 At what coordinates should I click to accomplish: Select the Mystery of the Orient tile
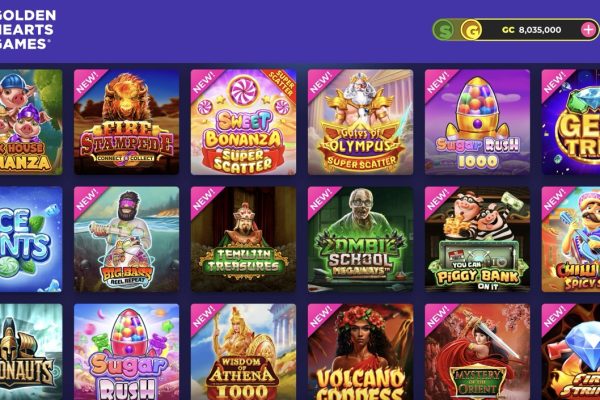coord(478,352)
